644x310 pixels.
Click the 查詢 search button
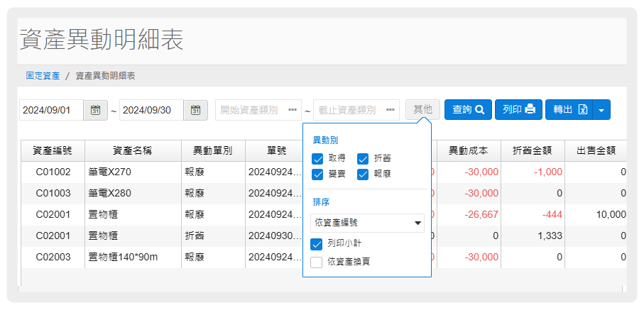pyautogui.click(x=468, y=110)
